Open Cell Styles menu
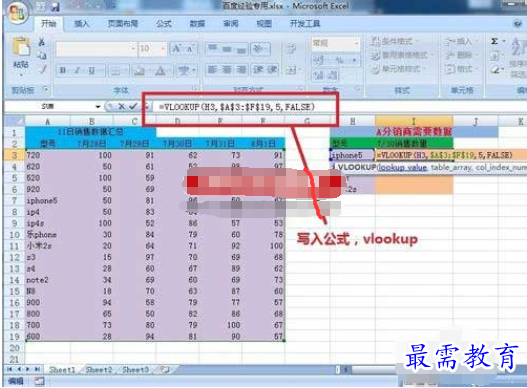Viewport: 527px width, 388px height. [x=398, y=69]
